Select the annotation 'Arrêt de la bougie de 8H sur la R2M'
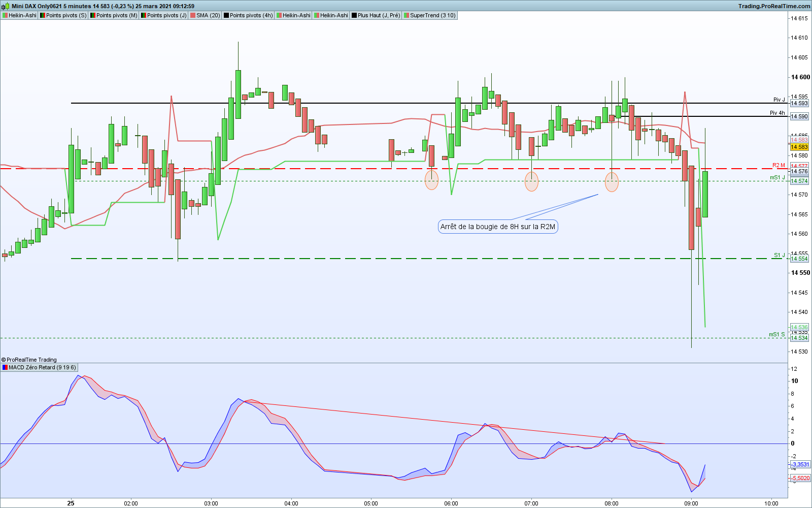Image resolution: width=812 pixels, height=508 pixels. [498, 227]
